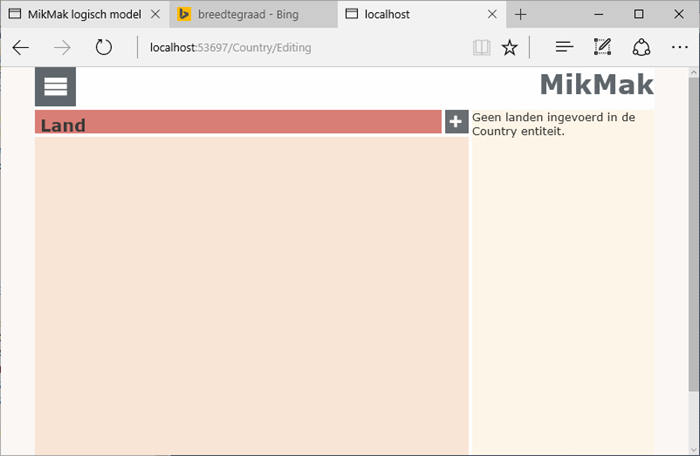Click the browser forward arrow
This screenshot has width=700, height=456.
62,47
